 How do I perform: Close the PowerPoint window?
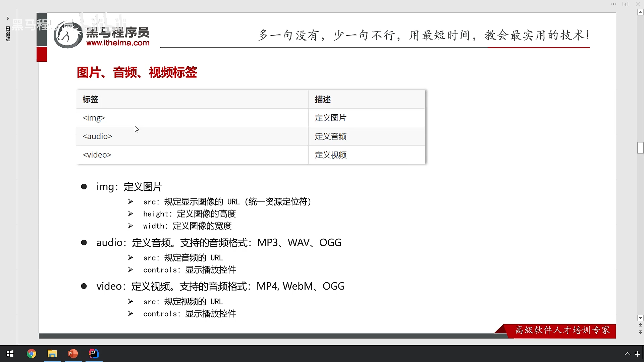pos(638,4)
